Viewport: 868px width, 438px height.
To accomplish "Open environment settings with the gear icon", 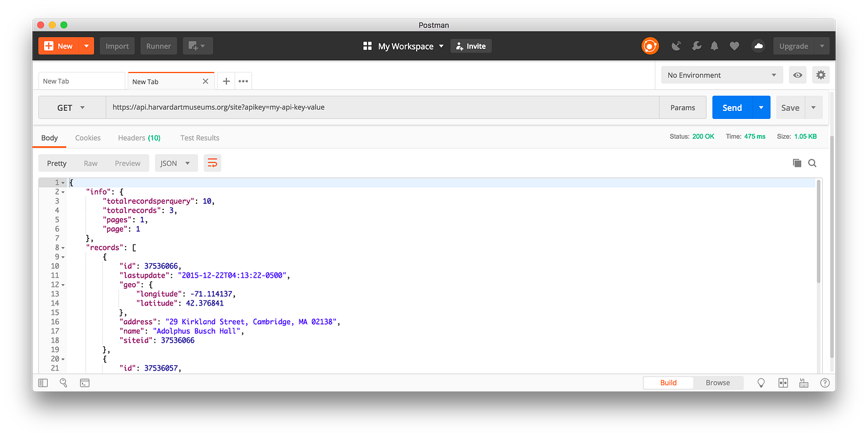I will (820, 74).
